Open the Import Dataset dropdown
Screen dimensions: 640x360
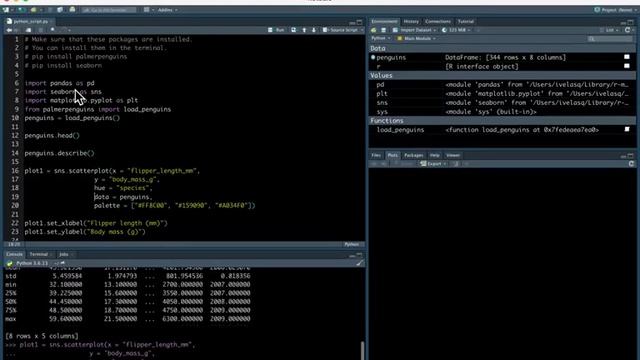tap(414, 30)
